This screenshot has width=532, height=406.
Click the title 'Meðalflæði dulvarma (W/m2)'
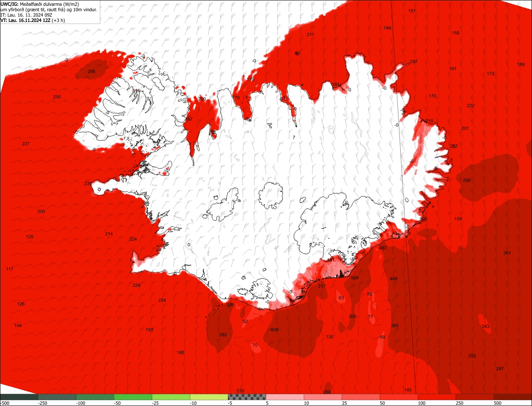pos(49,4)
